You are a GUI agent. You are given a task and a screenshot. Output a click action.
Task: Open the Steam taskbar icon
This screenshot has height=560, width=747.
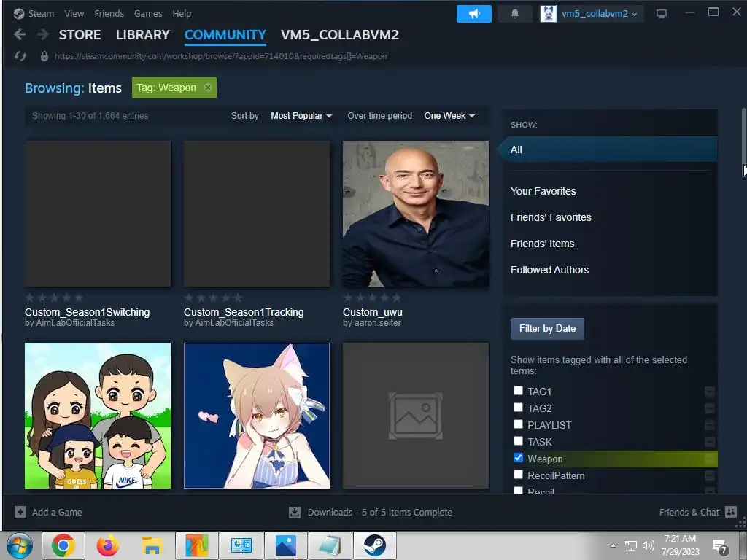[375, 545]
